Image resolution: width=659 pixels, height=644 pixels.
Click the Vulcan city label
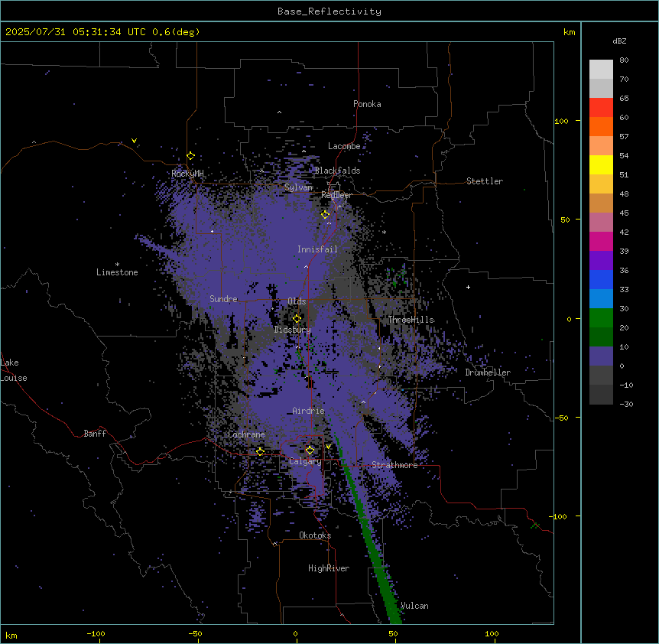coord(414,606)
